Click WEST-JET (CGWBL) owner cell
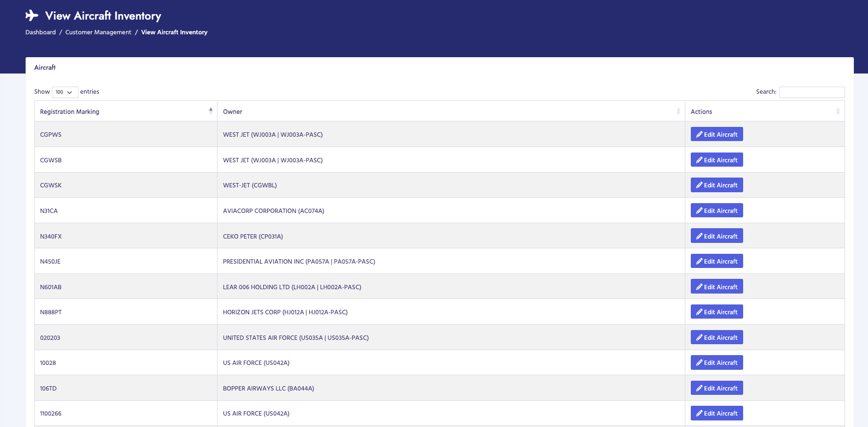The width and height of the screenshot is (868, 427). tap(250, 185)
